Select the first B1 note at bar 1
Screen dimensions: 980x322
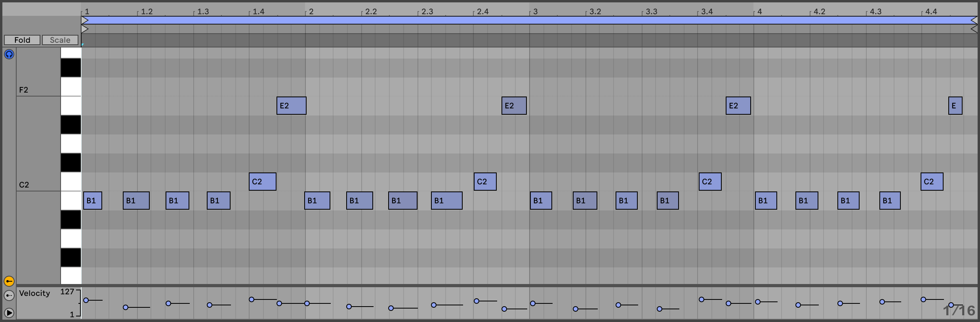click(93, 201)
